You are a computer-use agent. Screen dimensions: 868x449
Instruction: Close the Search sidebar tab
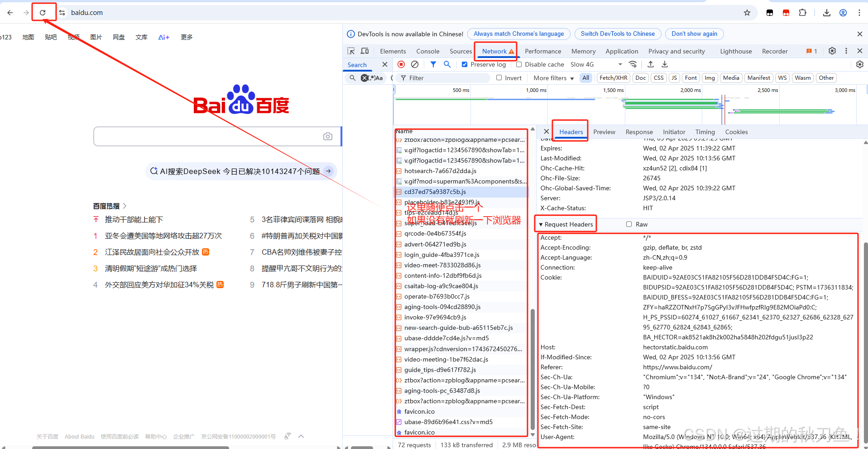pos(385,64)
